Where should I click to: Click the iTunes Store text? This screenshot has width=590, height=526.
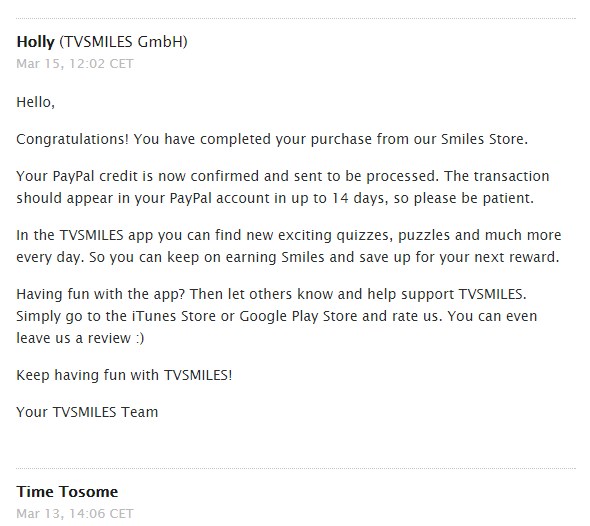pyautogui.click(x=173, y=316)
